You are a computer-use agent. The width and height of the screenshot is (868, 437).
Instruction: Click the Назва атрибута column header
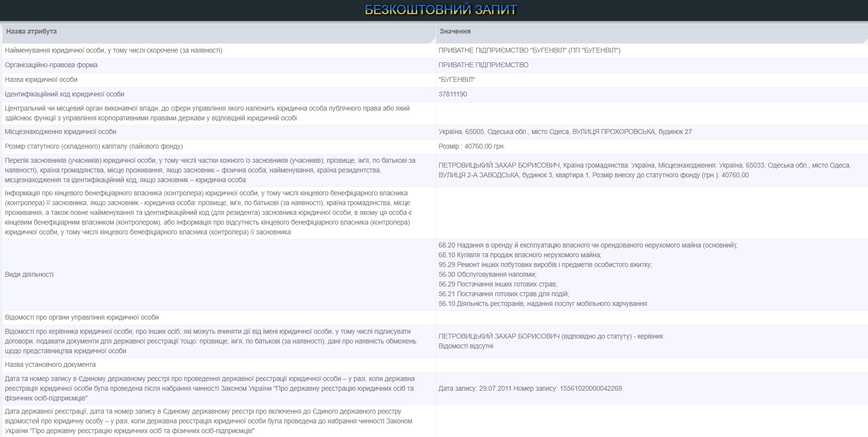click(31, 31)
